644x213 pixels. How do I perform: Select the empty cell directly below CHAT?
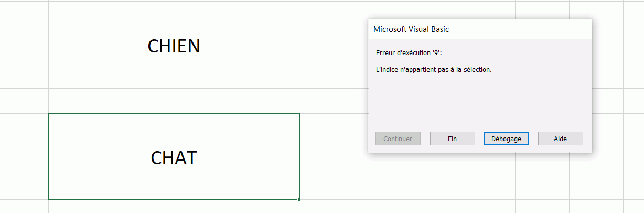pyautogui.click(x=174, y=207)
